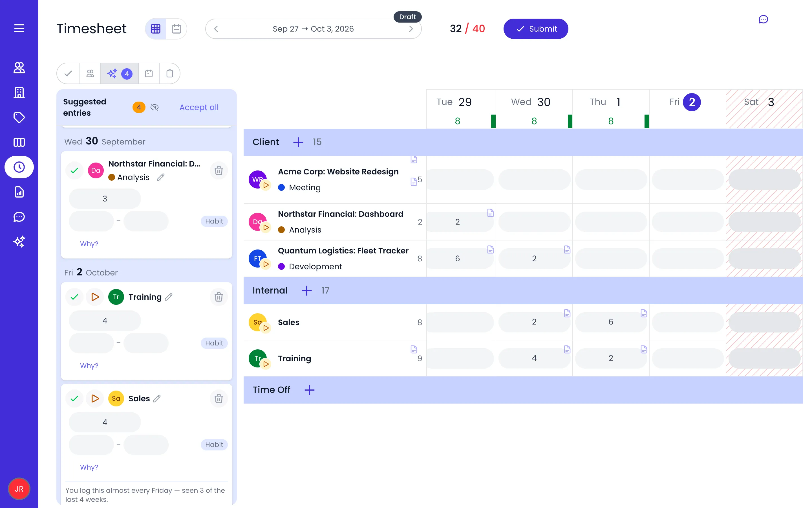
Task: Accept the Northstar Financial suggestion checkmark
Action: [x=74, y=170]
